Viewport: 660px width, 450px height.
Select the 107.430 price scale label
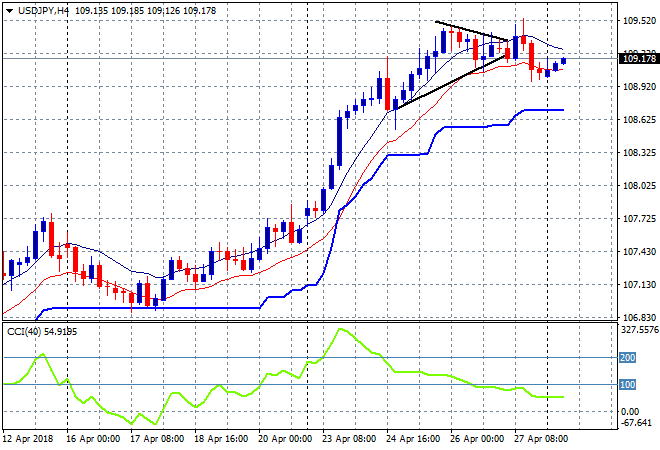[639, 252]
